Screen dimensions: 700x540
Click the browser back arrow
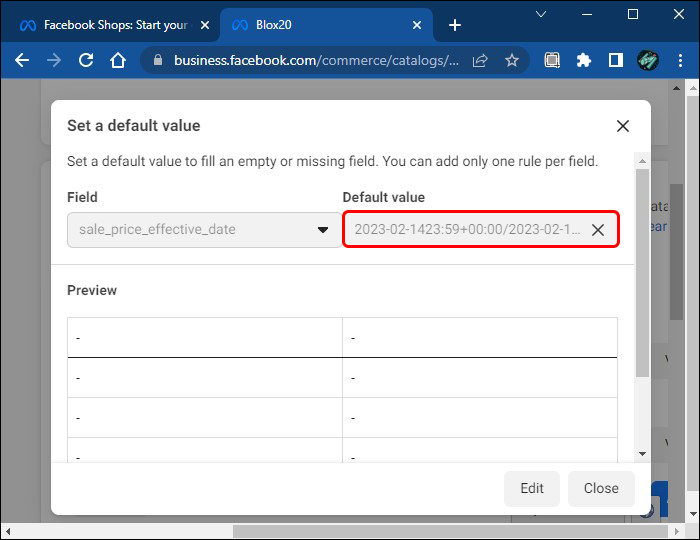[x=22, y=60]
